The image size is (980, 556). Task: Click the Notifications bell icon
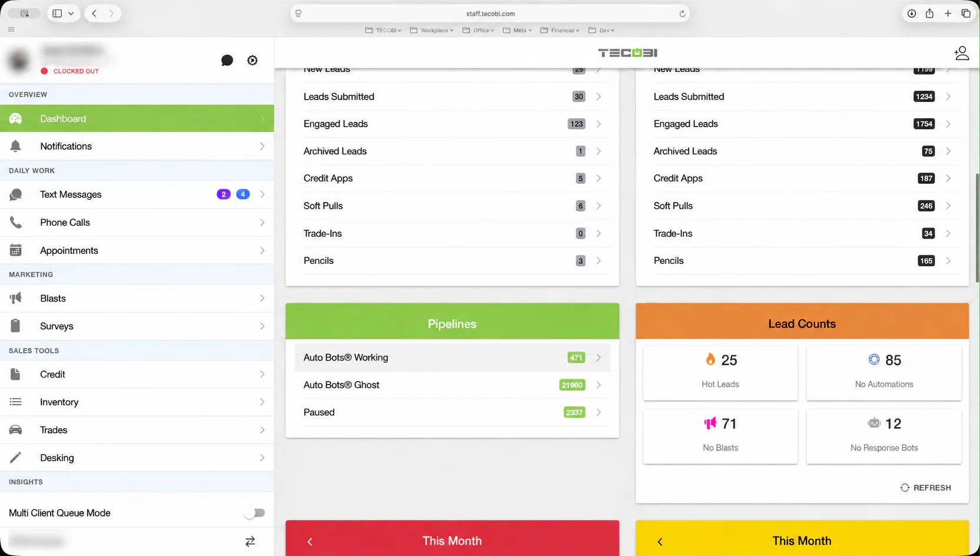[16, 146]
